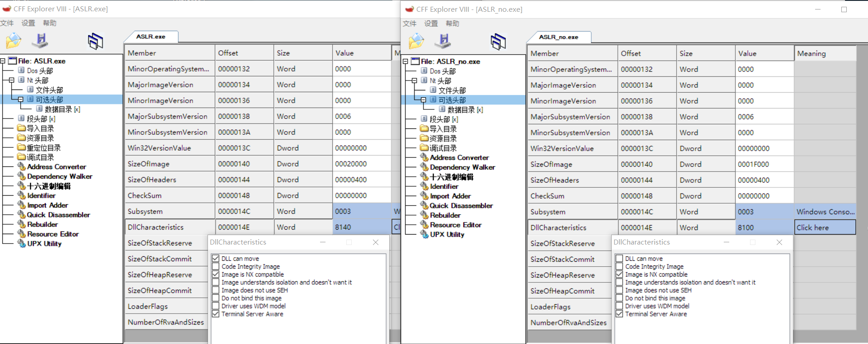Uncheck 'DLL can move' in ASLR.exe dialog

pyautogui.click(x=216, y=259)
